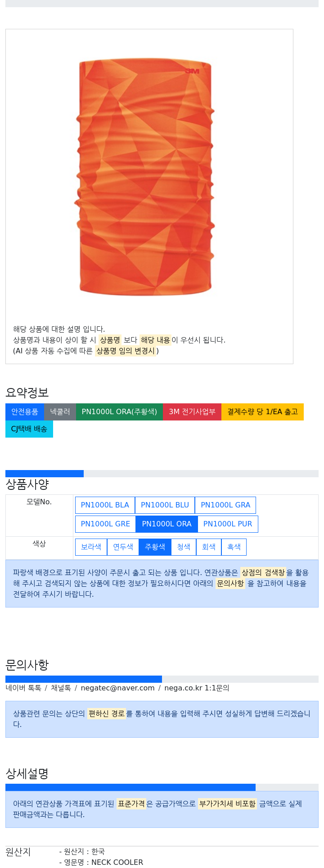The image size is (324, 868).
Task: Click the CJ택배 배송 badge
Action: [x=29, y=429]
